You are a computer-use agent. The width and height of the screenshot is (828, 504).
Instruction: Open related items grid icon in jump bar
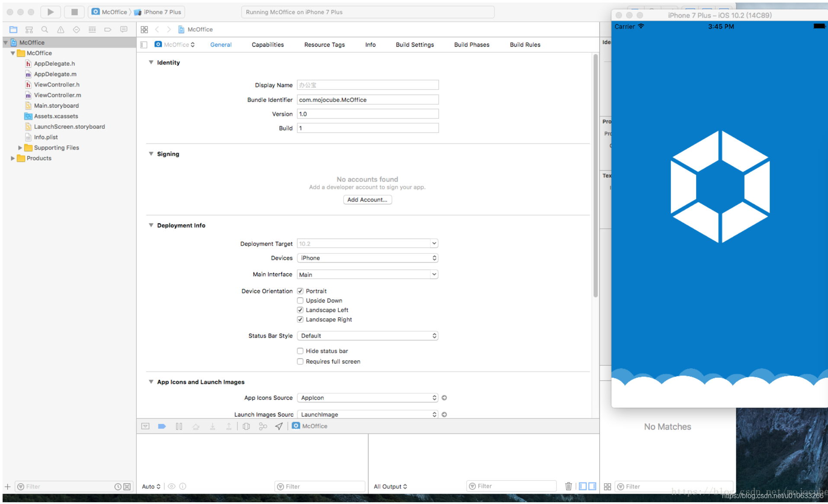tap(144, 29)
